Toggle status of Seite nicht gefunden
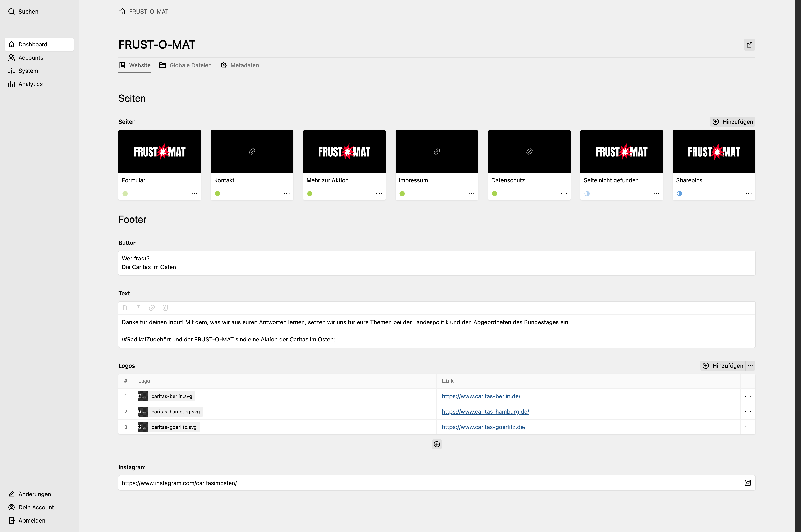Viewport: 801px width, 532px height. 587,194
